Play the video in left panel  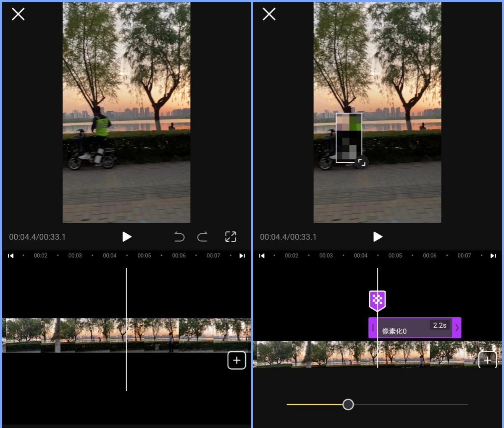click(127, 237)
